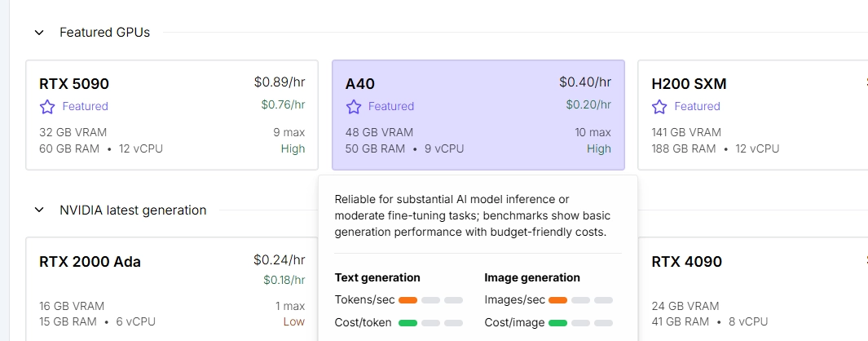Image resolution: width=868 pixels, height=341 pixels.
Task: Click the $0.20/hr discounted A40 price
Action: pyautogui.click(x=588, y=104)
